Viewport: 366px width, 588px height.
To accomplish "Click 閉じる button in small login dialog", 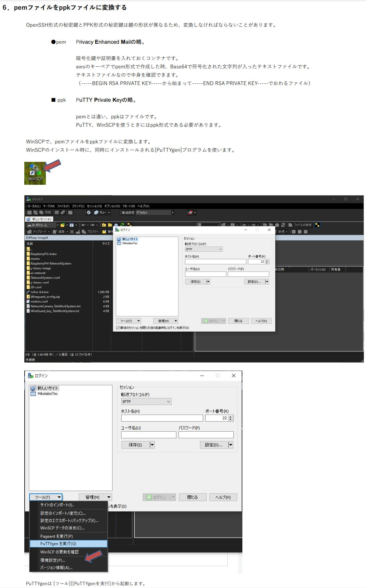I will pyautogui.click(x=238, y=321).
